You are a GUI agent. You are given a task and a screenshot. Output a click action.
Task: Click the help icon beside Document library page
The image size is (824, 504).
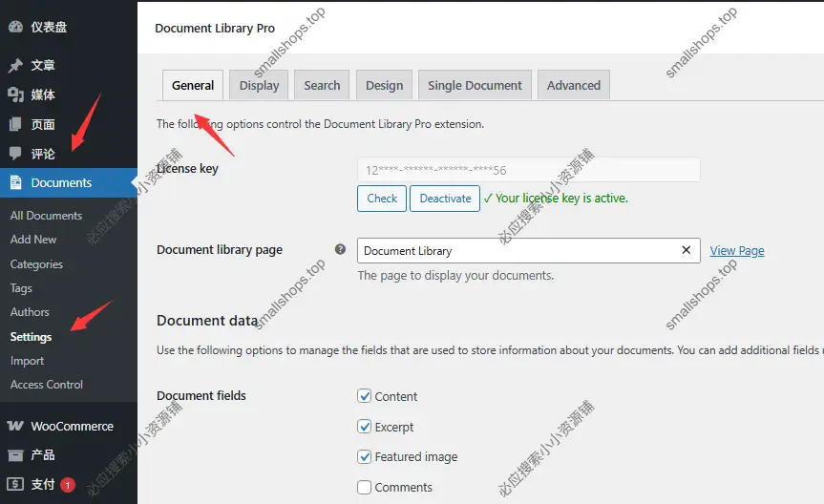[x=340, y=249]
